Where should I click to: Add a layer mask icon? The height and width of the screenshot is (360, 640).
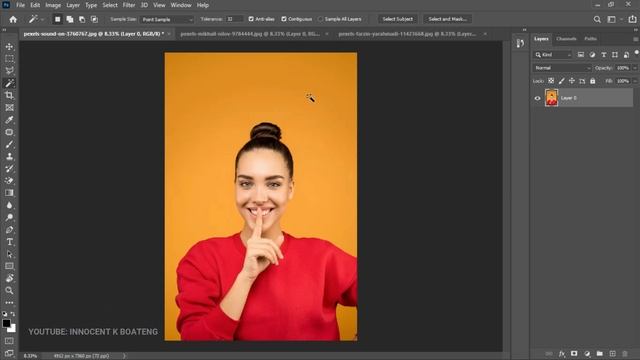[x=574, y=353]
